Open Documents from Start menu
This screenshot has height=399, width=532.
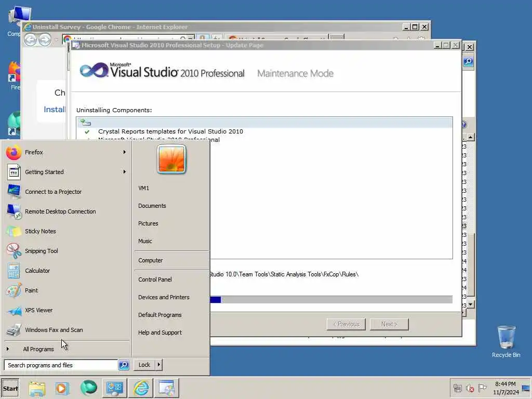pyautogui.click(x=152, y=206)
